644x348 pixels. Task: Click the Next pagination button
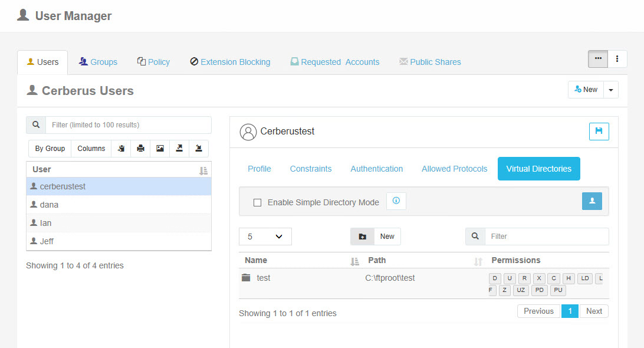pos(594,311)
